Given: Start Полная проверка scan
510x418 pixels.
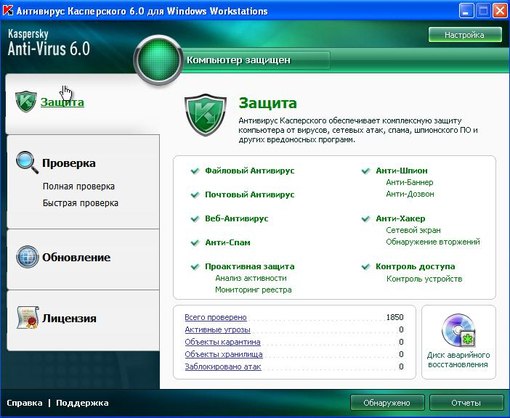Looking at the screenshot, I should click(79, 186).
